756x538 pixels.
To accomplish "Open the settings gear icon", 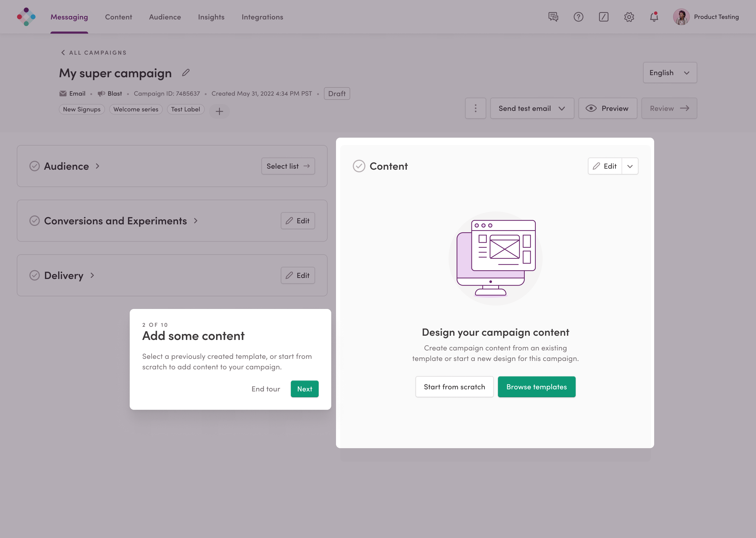I will click(x=629, y=17).
